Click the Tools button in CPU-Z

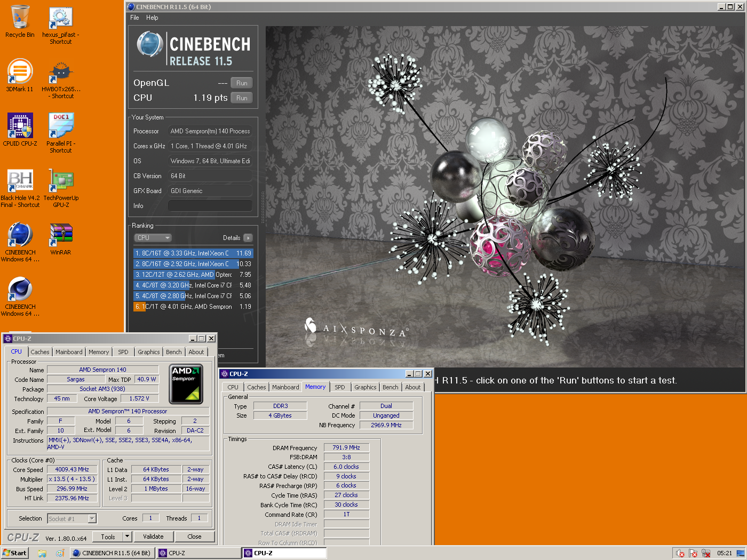click(x=108, y=537)
